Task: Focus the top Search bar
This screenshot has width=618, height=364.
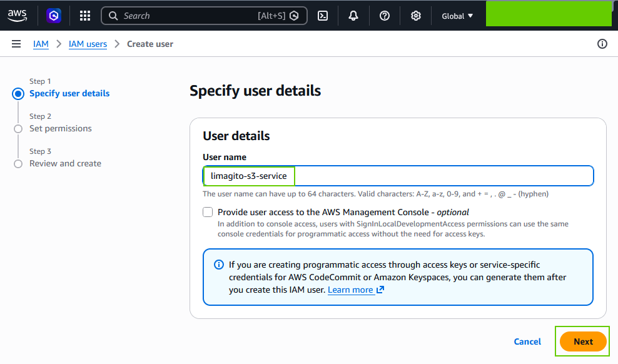Action: pyautogui.click(x=204, y=16)
